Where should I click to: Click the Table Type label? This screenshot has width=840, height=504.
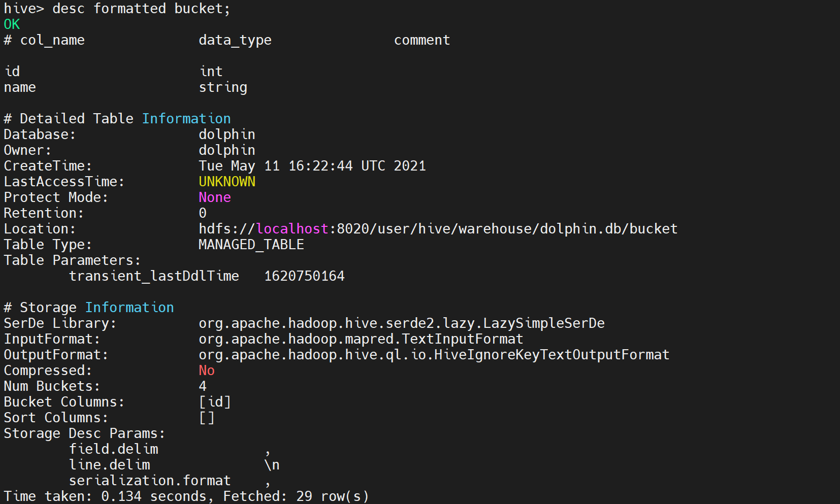[x=48, y=245]
